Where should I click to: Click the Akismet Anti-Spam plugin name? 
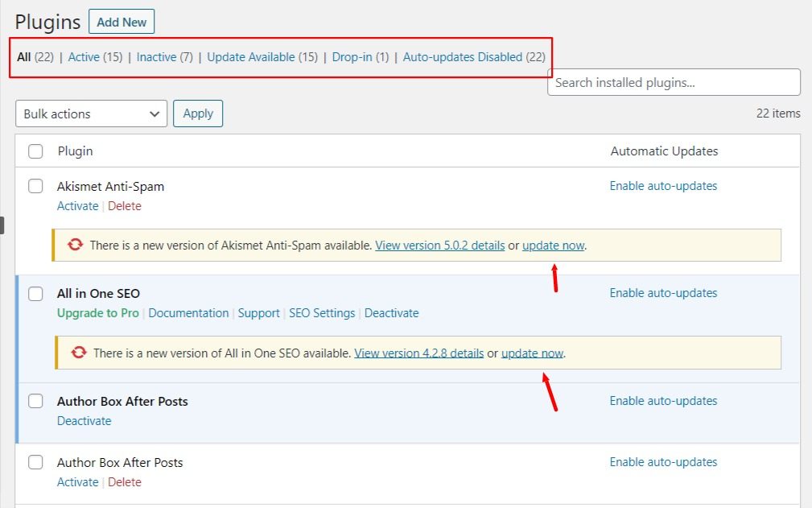[110, 187]
